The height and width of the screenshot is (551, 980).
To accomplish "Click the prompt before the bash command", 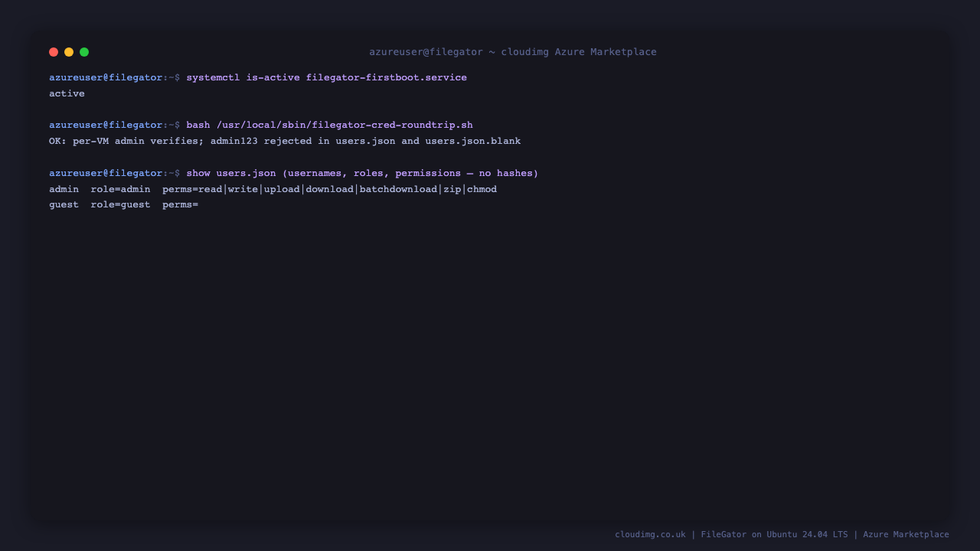I will pyautogui.click(x=115, y=125).
